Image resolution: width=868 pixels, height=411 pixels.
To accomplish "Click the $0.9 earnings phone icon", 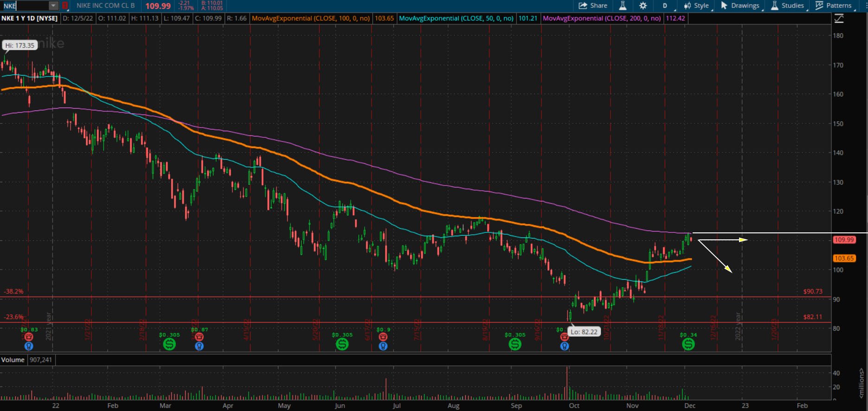I will (383, 337).
